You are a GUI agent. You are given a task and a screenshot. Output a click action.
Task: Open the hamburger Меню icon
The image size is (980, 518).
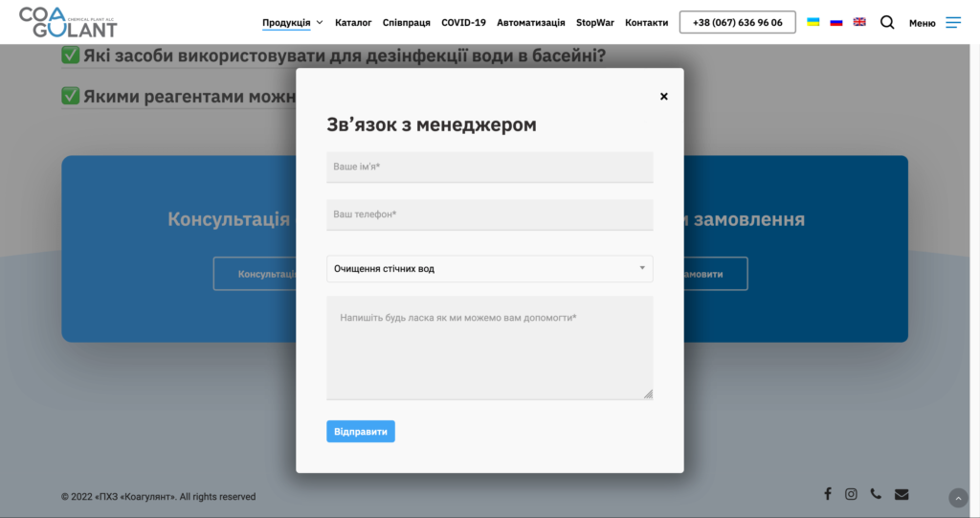(953, 23)
